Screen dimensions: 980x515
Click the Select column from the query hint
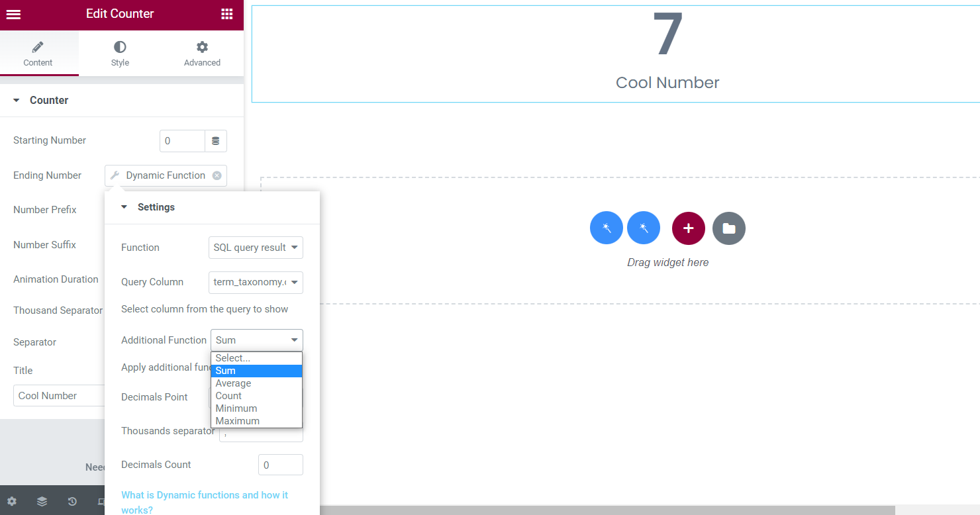pyautogui.click(x=205, y=309)
